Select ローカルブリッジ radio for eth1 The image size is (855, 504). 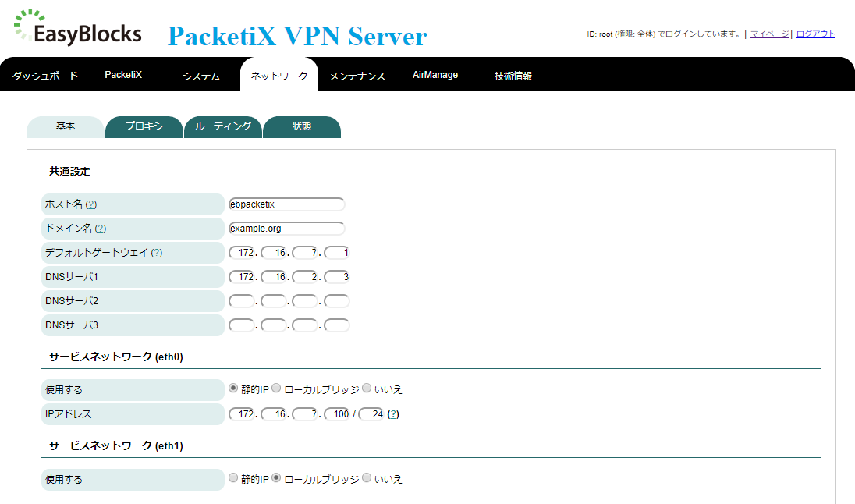(276, 477)
